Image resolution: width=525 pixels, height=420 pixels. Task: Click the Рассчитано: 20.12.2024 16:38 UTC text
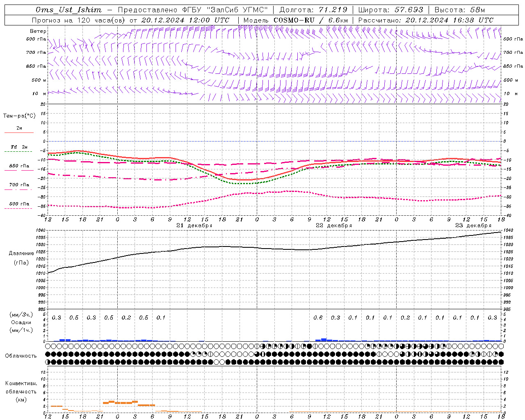coord(426,20)
